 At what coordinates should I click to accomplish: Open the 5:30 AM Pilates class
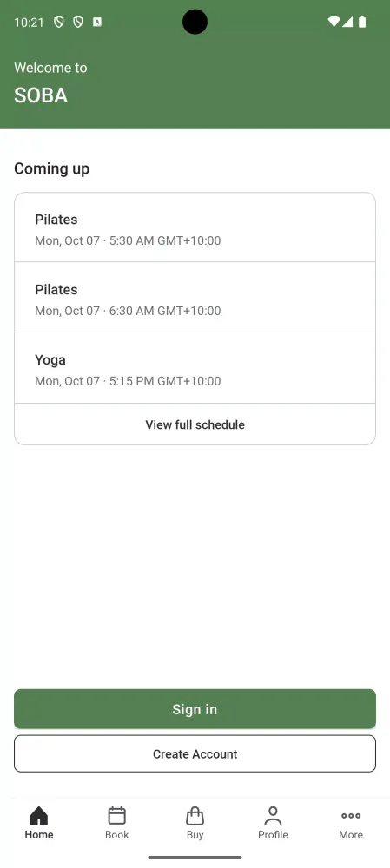pyautogui.click(x=195, y=227)
